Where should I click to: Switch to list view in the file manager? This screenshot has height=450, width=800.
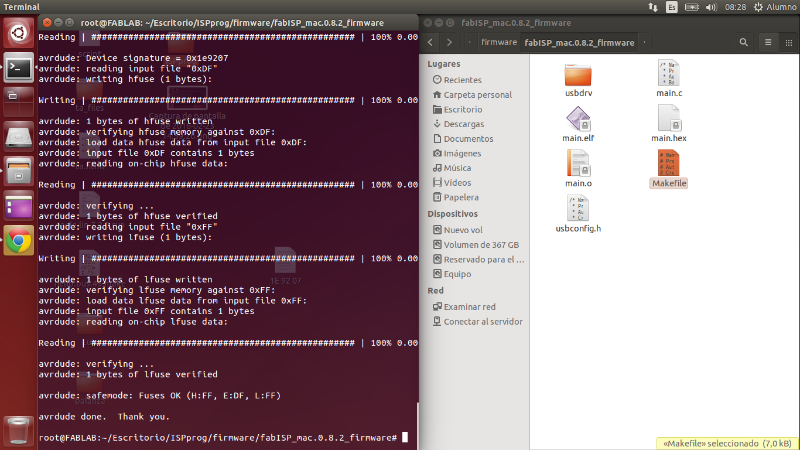tap(768, 42)
